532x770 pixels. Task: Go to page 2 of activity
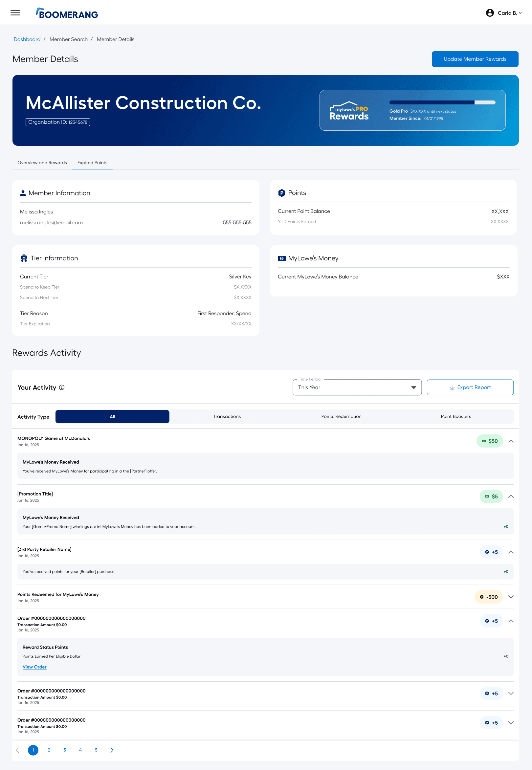click(x=49, y=750)
